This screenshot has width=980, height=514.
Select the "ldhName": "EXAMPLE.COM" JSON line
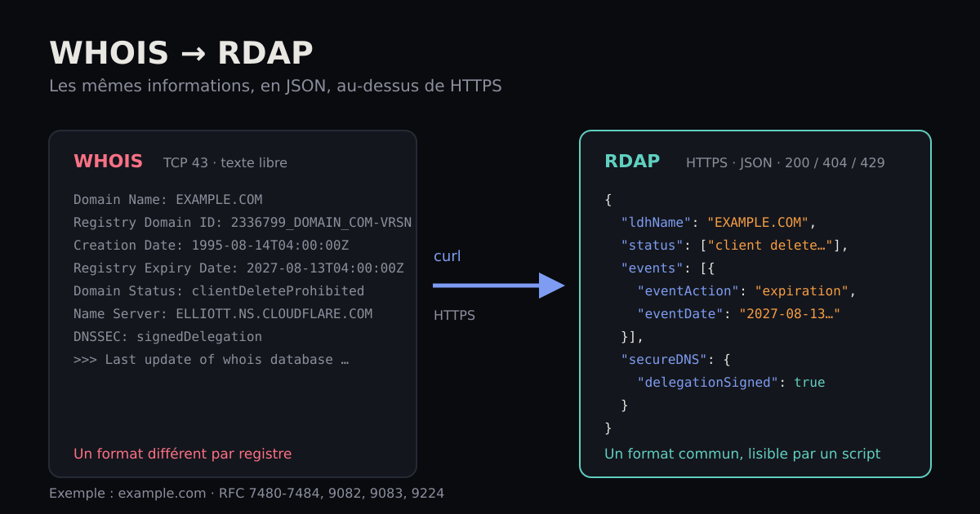pyautogui.click(x=719, y=223)
